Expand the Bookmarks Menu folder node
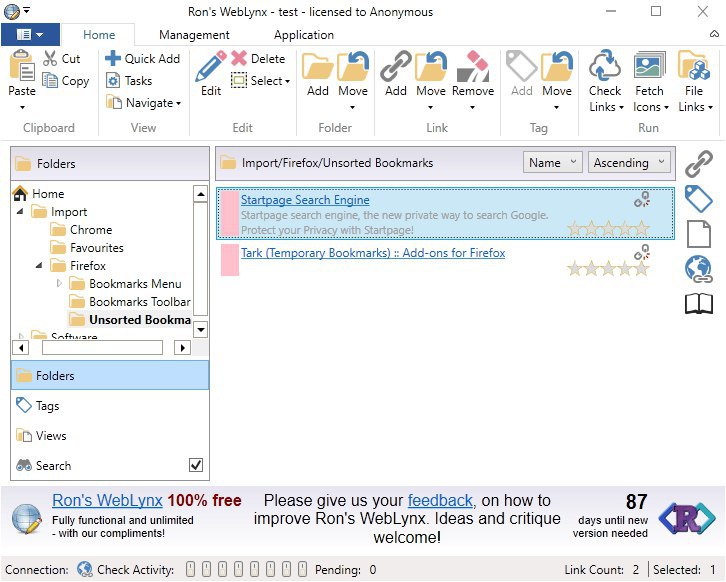This screenshot has width=726, height=582. tap(59, 283)
